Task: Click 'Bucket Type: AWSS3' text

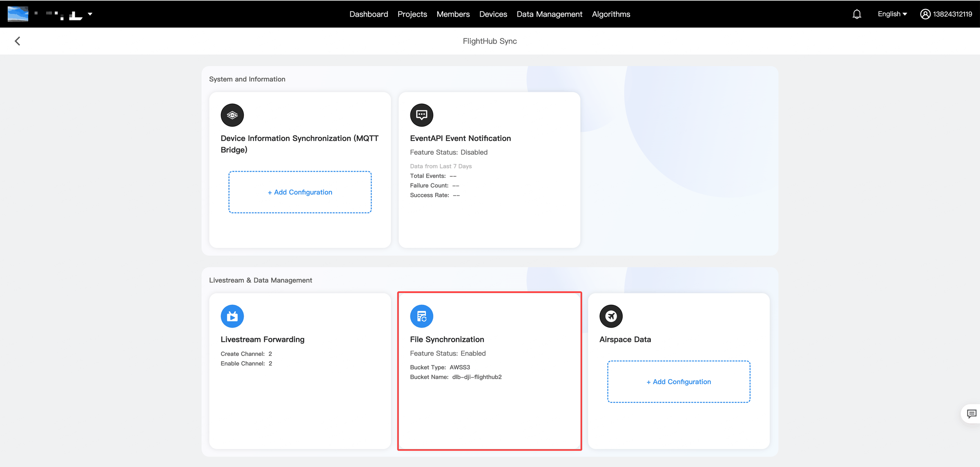Action: tap(440, 367)
